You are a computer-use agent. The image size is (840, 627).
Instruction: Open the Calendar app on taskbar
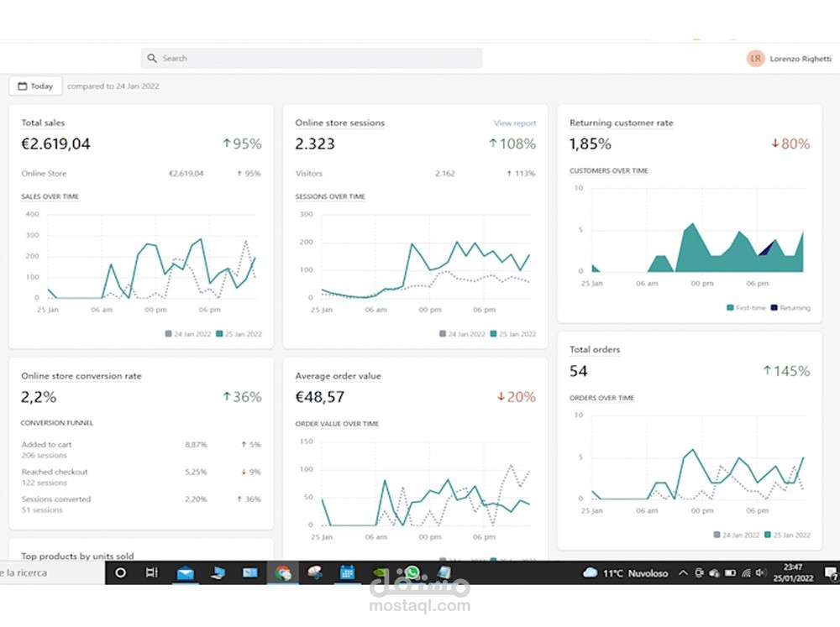click(347, 573)
